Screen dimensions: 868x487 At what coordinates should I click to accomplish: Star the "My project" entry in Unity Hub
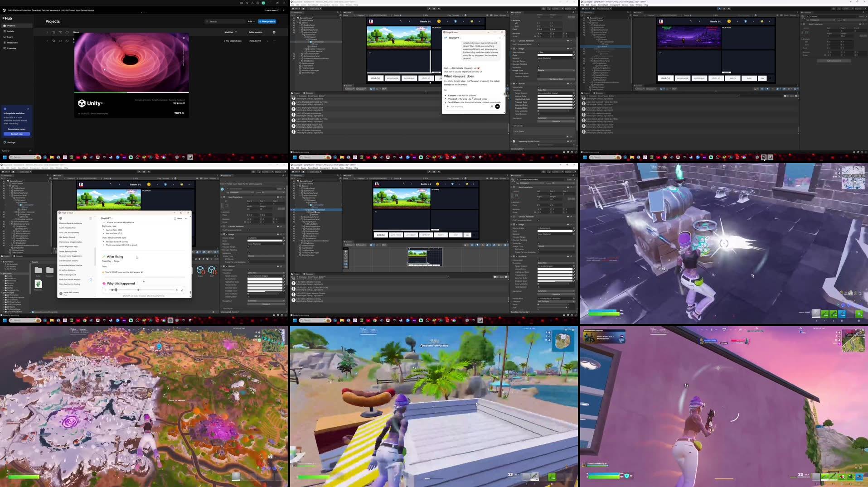tap(53, 41)
